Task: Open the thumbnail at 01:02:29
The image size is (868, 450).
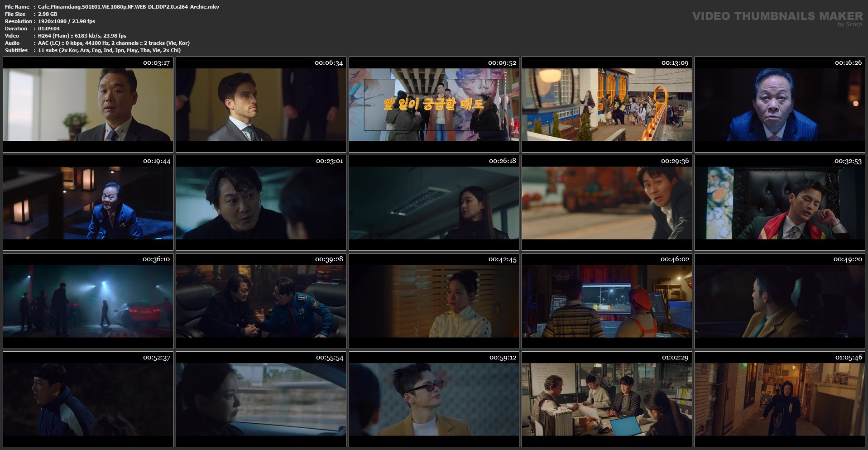Action: point(607,399)
